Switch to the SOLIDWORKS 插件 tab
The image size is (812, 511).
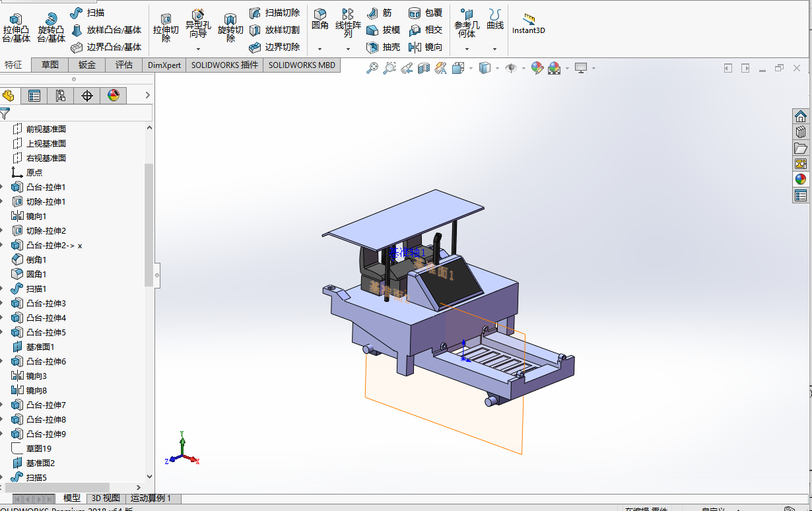coord(224,65)
